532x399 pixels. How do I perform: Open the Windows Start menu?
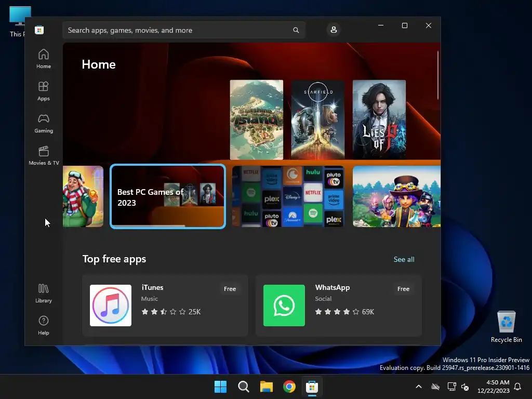click(220, 387)
